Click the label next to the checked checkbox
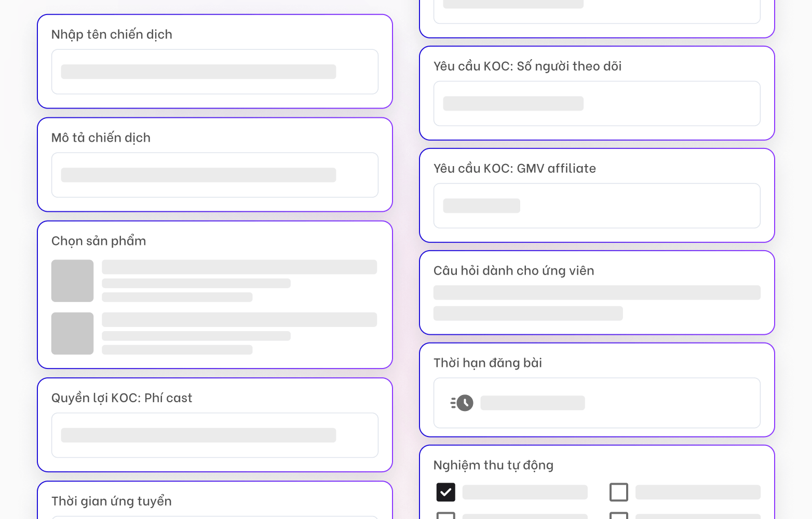Viewport: 812px width, 519px height. (525, 492)
